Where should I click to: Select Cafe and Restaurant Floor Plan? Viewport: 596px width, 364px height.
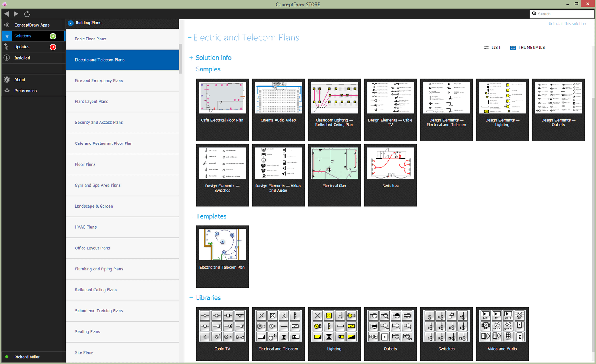(x=122, y=143)
